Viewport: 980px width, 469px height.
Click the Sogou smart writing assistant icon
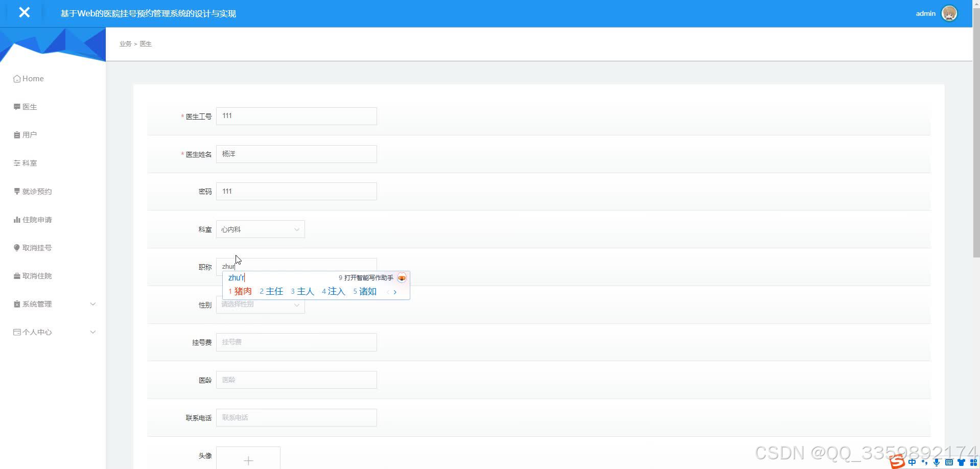[x=402, y=278]
